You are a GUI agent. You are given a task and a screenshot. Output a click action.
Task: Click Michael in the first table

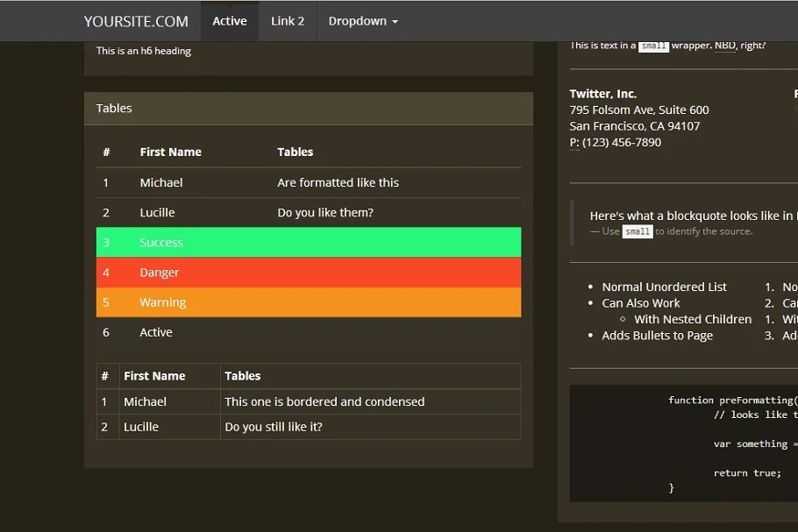[x=161, y=182]
